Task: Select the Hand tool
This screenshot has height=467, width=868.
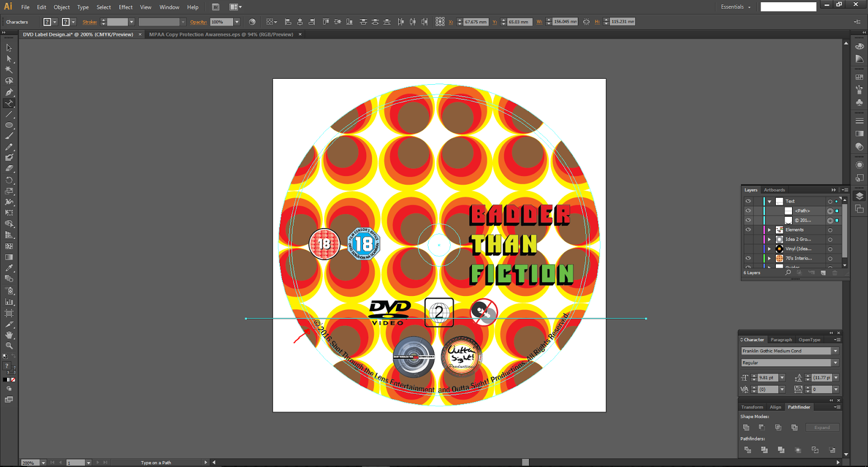Action: pyautogui.click(x=9, y=335)
